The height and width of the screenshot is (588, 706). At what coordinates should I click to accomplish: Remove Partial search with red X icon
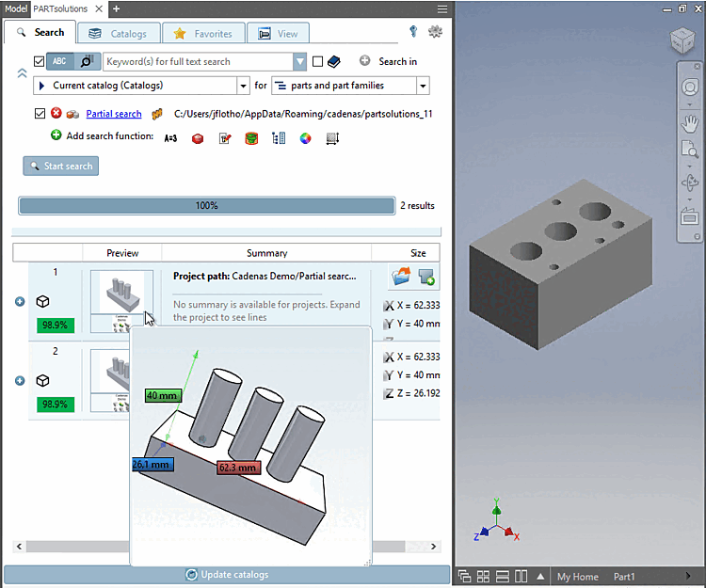56,114
